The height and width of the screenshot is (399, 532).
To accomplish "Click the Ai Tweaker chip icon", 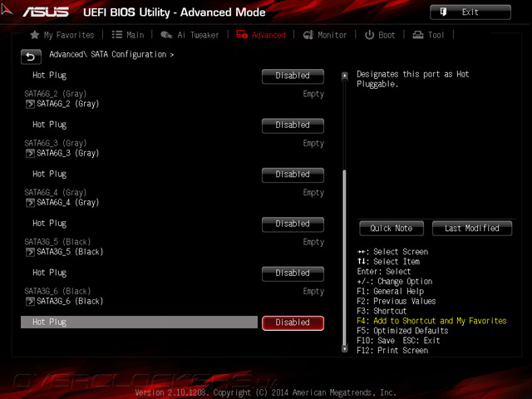I will tap(166, 35).
